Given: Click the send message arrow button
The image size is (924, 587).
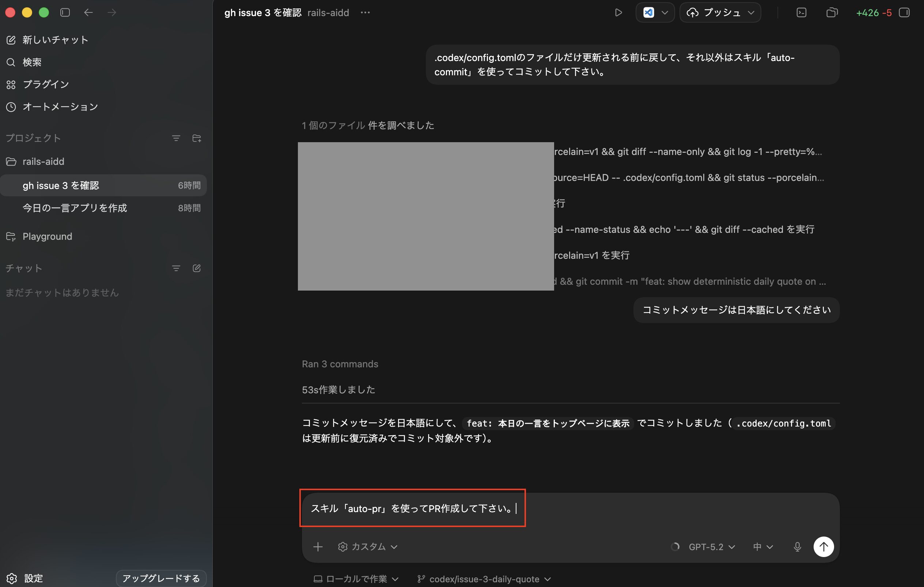Looking at the screenshot, I should (x=823, y=546).
